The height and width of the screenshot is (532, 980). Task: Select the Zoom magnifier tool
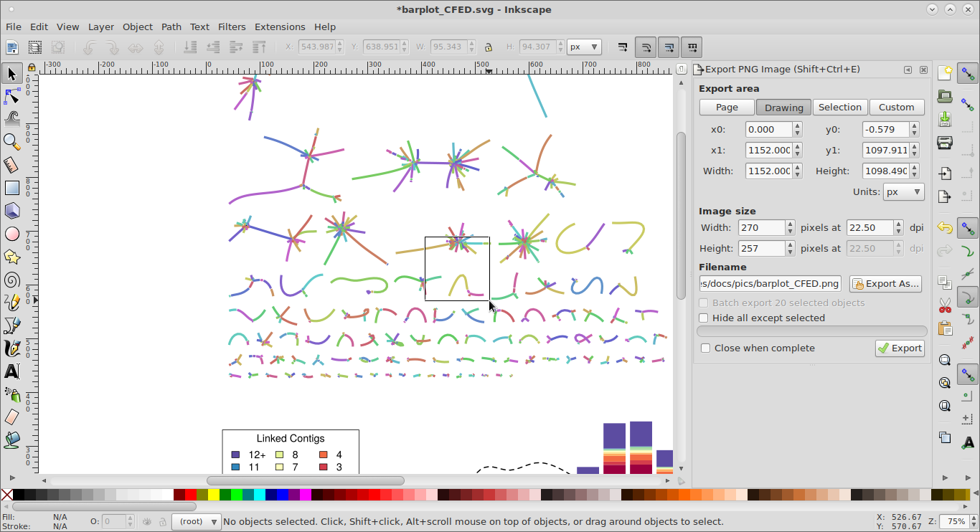11,141
